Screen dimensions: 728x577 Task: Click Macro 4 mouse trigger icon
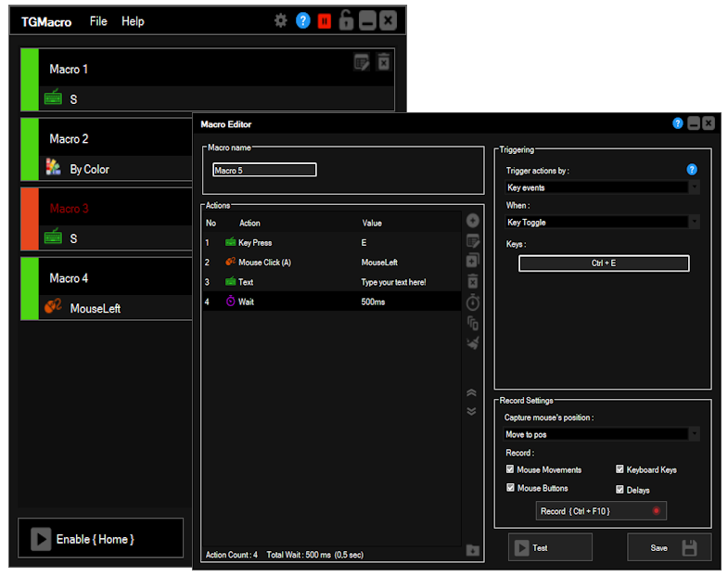(x=53, y=306)
